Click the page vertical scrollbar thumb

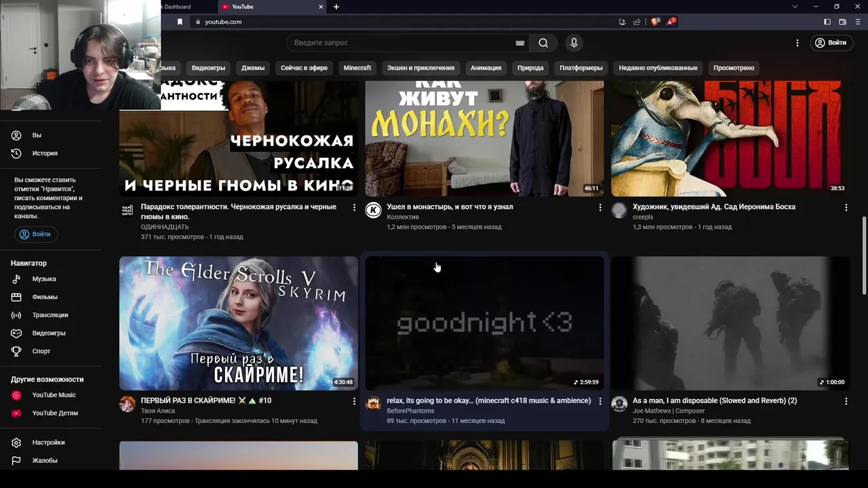tap(864, 256)
